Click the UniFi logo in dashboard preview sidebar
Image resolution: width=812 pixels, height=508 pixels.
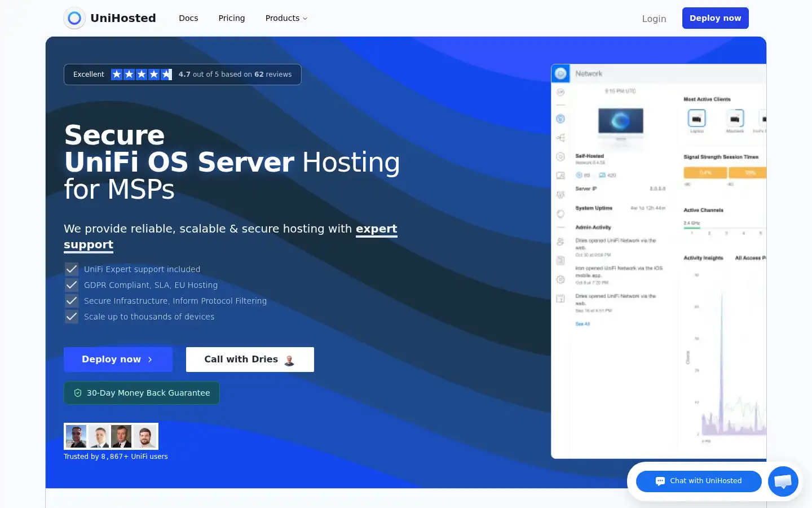561,73
